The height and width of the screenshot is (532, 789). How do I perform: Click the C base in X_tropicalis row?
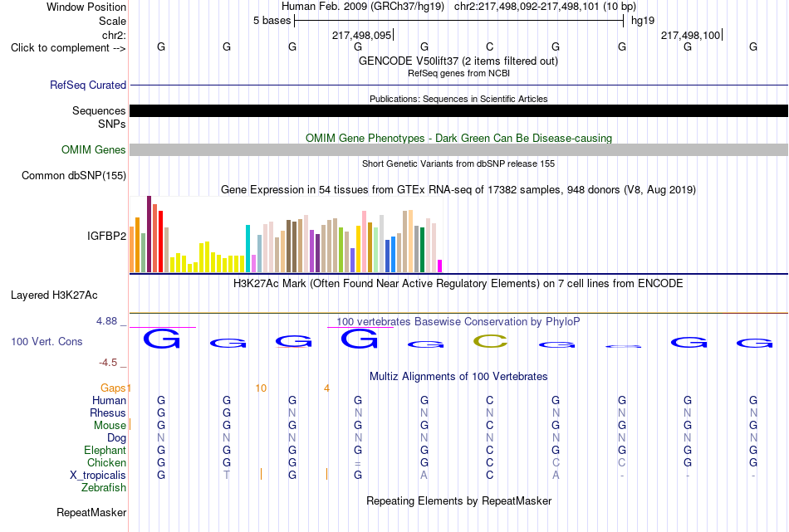[x=490, y=476]
